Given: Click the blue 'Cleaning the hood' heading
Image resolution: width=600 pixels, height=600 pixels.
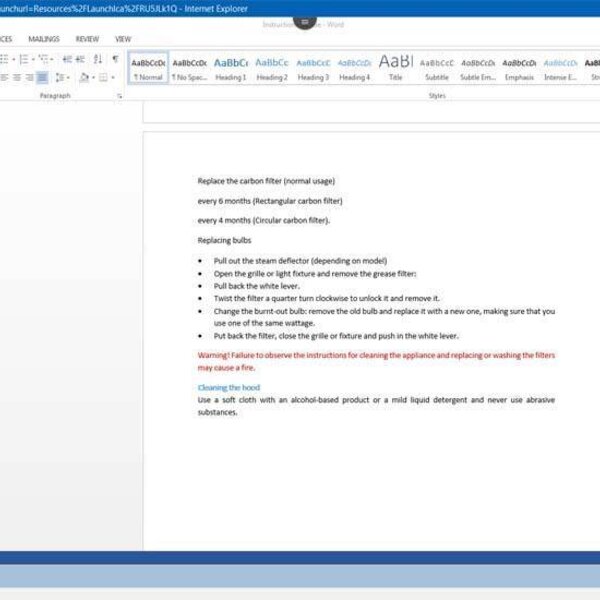Looking at the screenshot, I should click(229, 388).
